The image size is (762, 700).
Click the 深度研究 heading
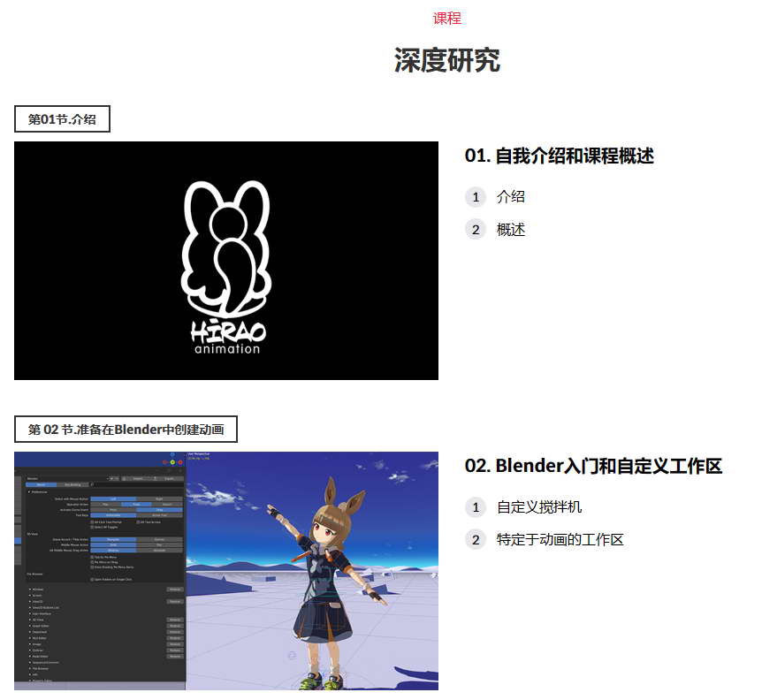click(446, 60)
